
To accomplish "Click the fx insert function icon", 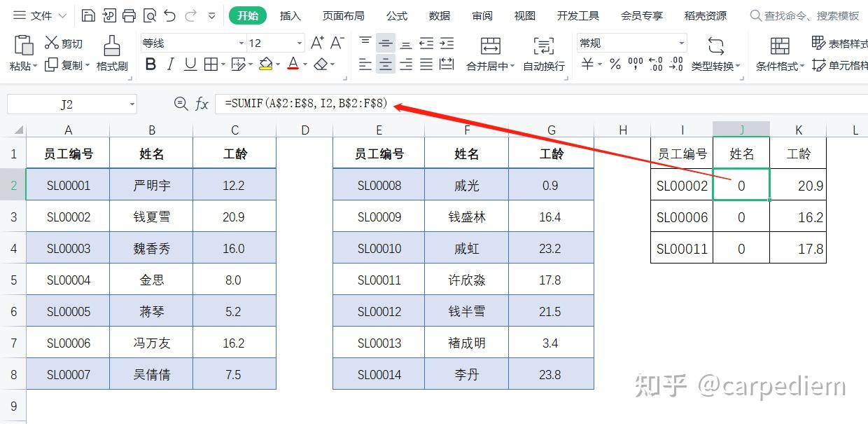I will click(202, 104).
